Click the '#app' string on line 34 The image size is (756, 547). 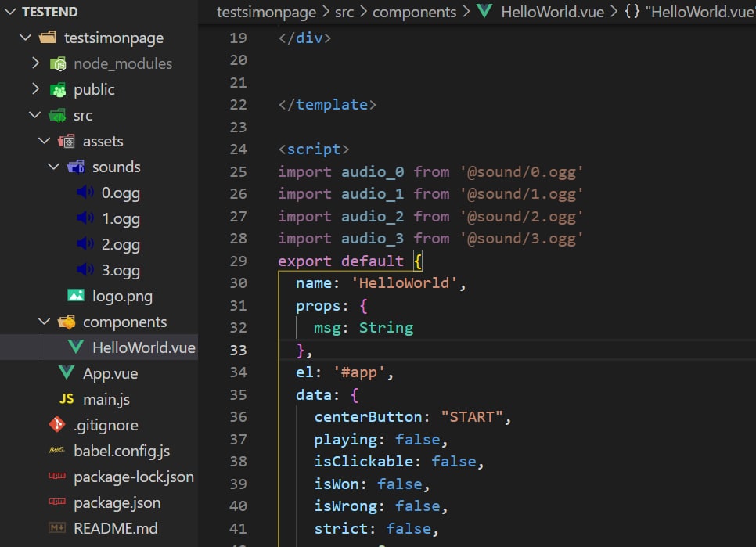coord(358,372)
